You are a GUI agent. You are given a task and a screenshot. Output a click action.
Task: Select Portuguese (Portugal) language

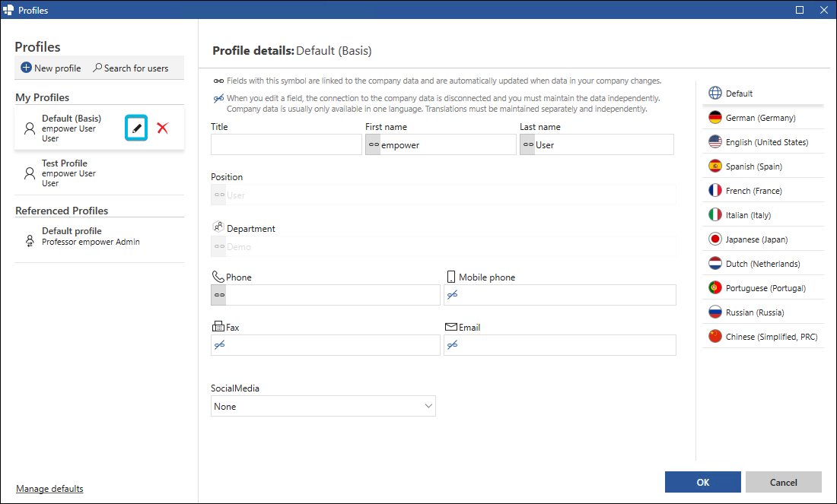pos(763,288)
